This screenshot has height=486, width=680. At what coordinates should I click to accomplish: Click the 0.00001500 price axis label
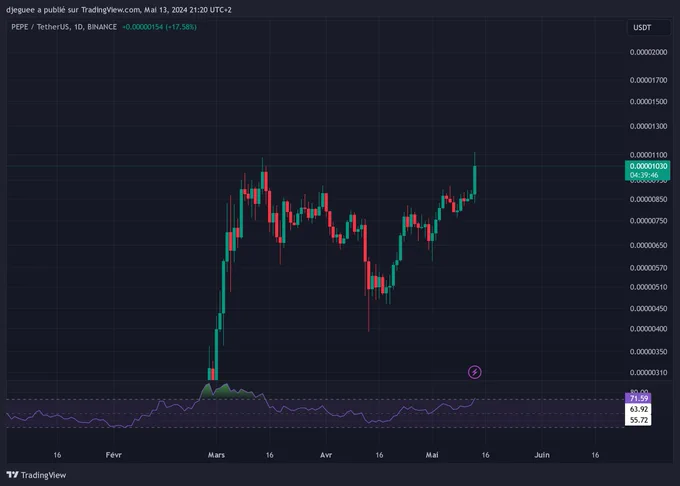click(648, 101)
